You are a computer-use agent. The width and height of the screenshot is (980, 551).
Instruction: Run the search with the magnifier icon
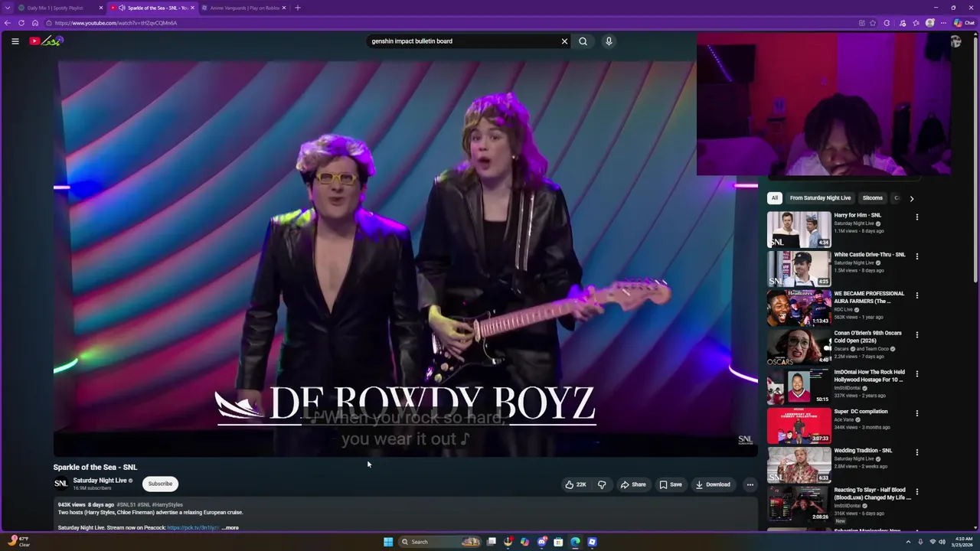click(x=583, y=41)
